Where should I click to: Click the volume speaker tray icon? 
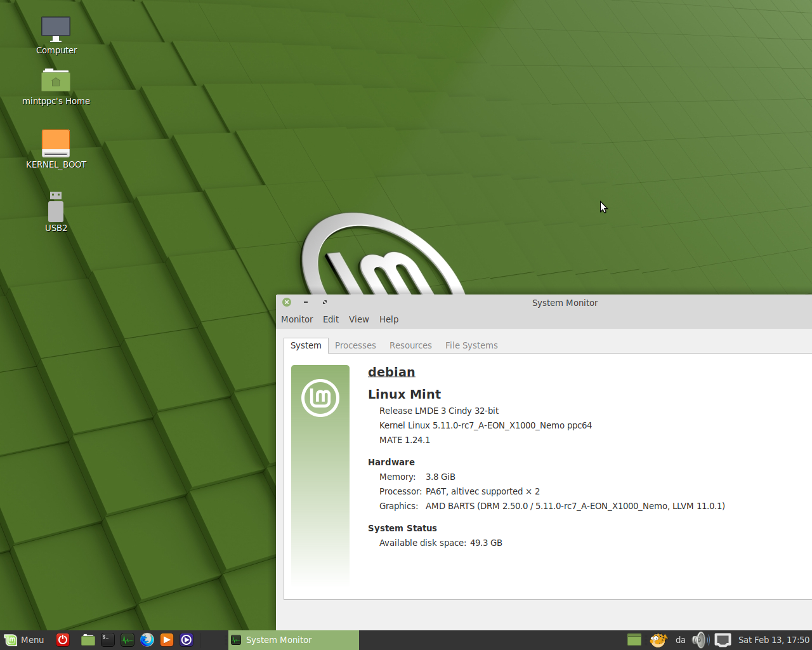700,640
